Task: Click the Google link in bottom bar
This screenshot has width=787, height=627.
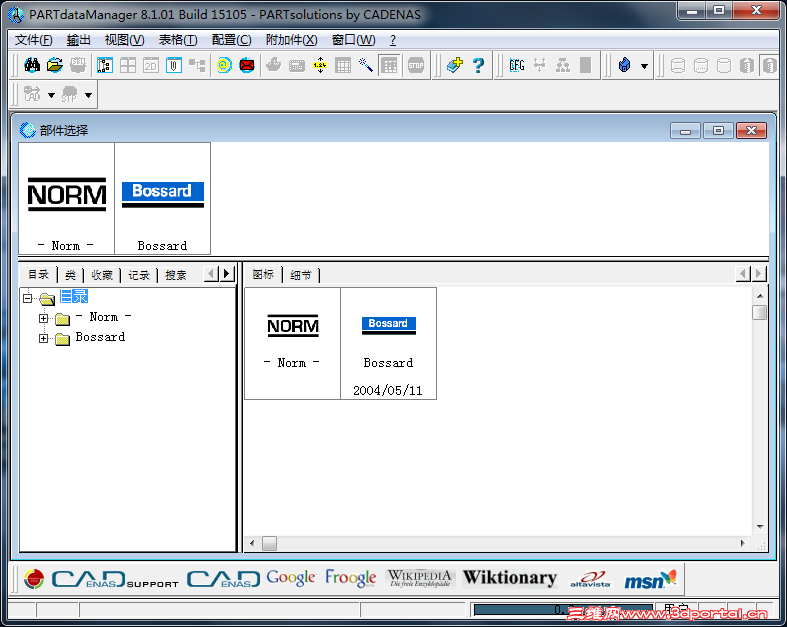Action: [291, 578]
